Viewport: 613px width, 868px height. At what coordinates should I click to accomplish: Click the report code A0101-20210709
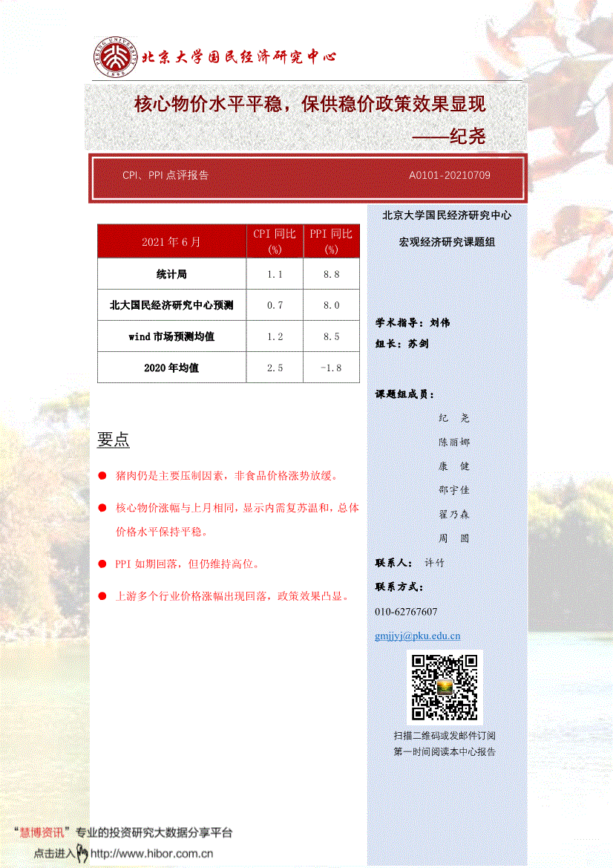[449, 175]
